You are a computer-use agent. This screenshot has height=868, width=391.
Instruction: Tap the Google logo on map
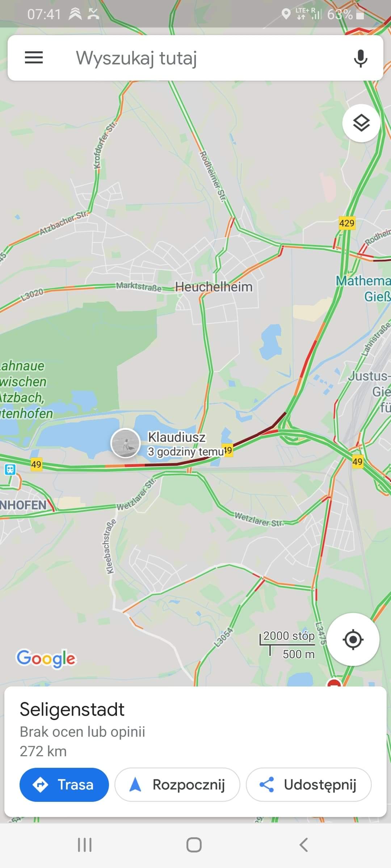pos(46,659)
